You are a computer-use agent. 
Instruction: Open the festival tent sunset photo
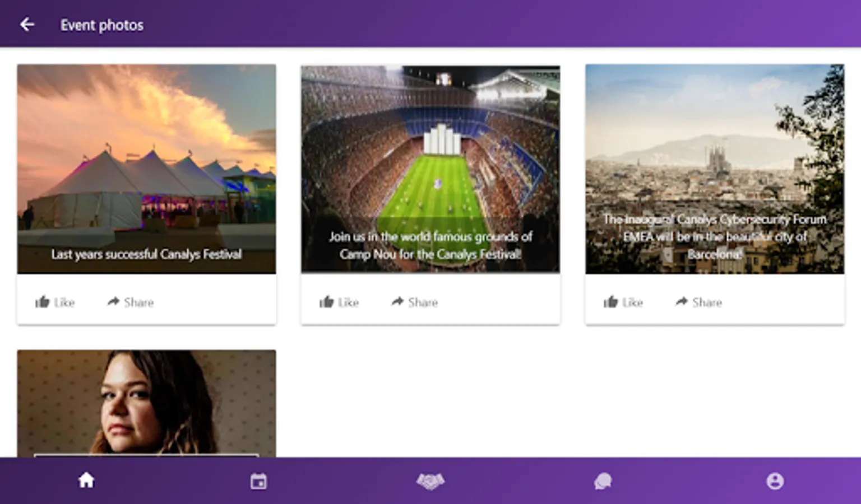pyautogui.click(x=146, y=169)
